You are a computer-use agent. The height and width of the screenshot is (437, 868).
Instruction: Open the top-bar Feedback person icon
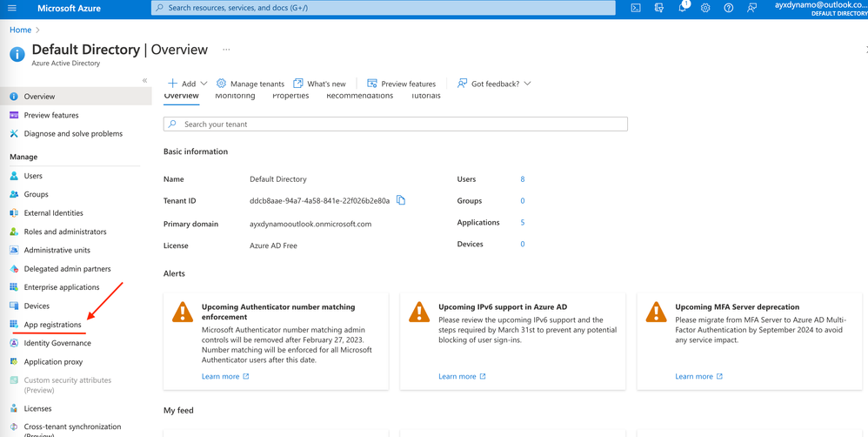[x=751, y=8]
